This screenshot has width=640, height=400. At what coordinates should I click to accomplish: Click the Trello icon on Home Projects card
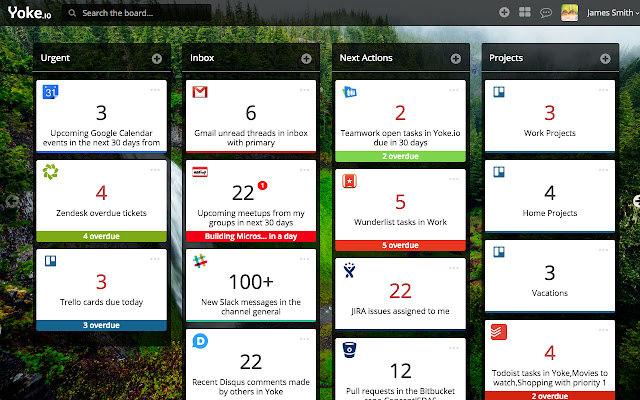coord(499,172)
